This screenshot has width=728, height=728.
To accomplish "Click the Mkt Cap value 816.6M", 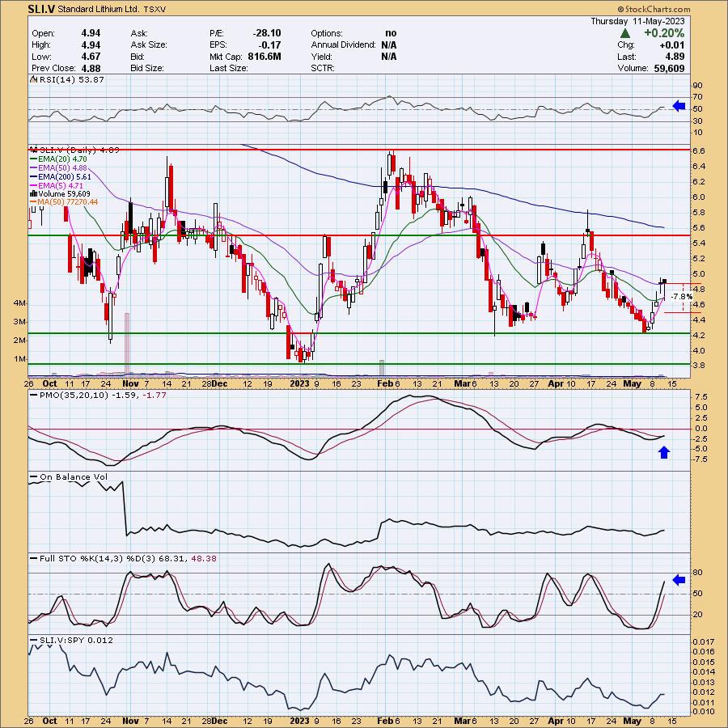I will point(265,57).
